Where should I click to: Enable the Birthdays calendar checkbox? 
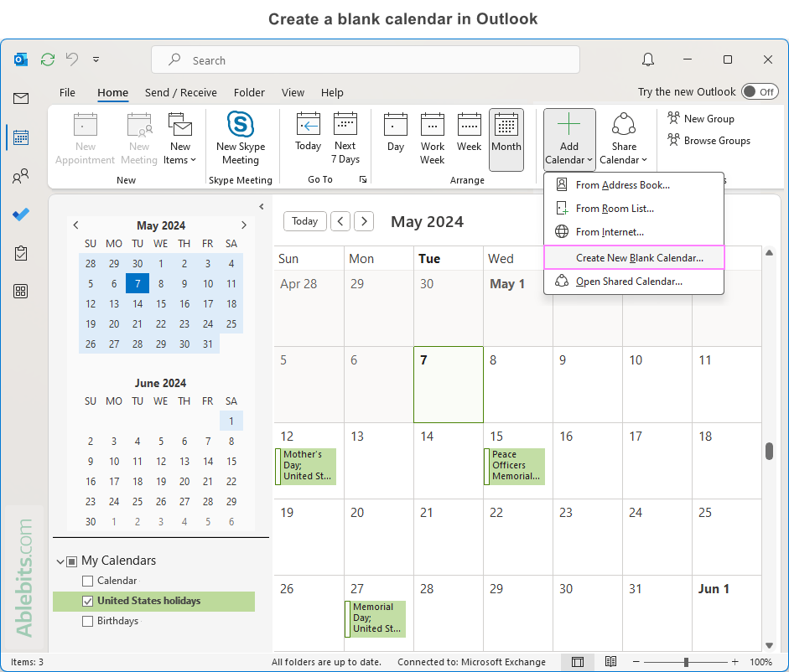(86, 621)
